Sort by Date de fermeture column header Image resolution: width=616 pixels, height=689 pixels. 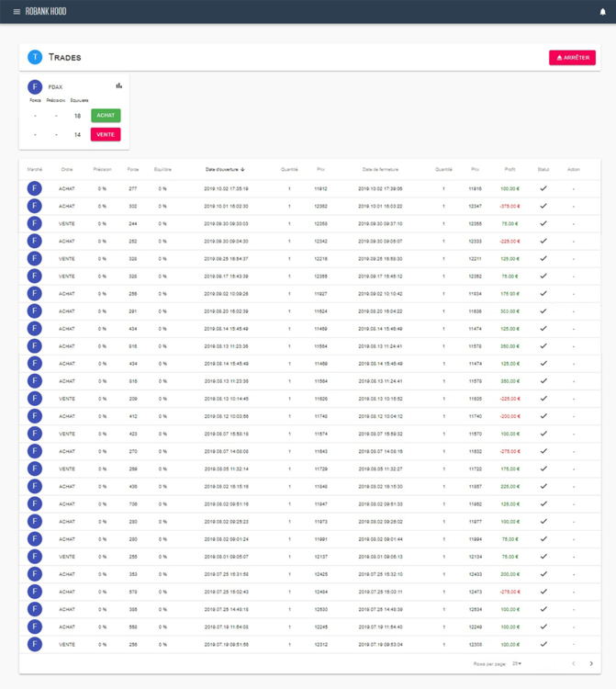(380, 169)
